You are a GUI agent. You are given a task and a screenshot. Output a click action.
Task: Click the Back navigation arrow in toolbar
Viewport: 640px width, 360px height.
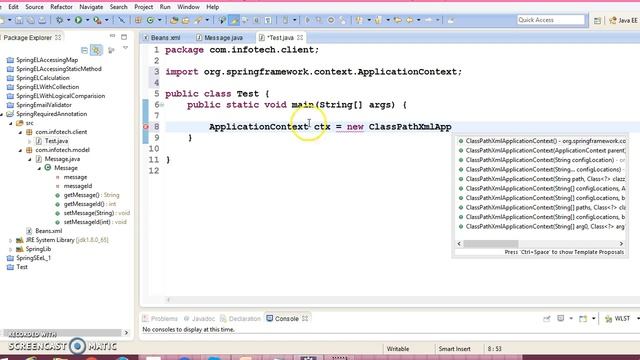tap(410, 20)
